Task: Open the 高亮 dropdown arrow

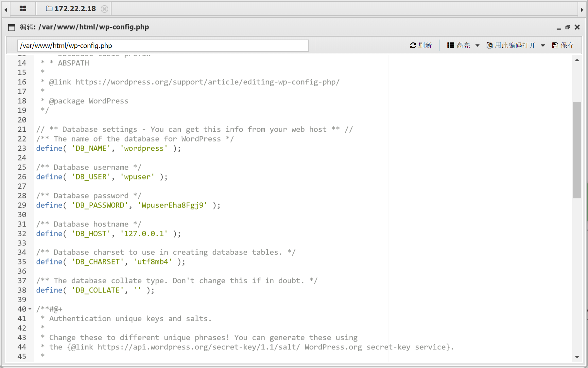Action: pos(477,45)
